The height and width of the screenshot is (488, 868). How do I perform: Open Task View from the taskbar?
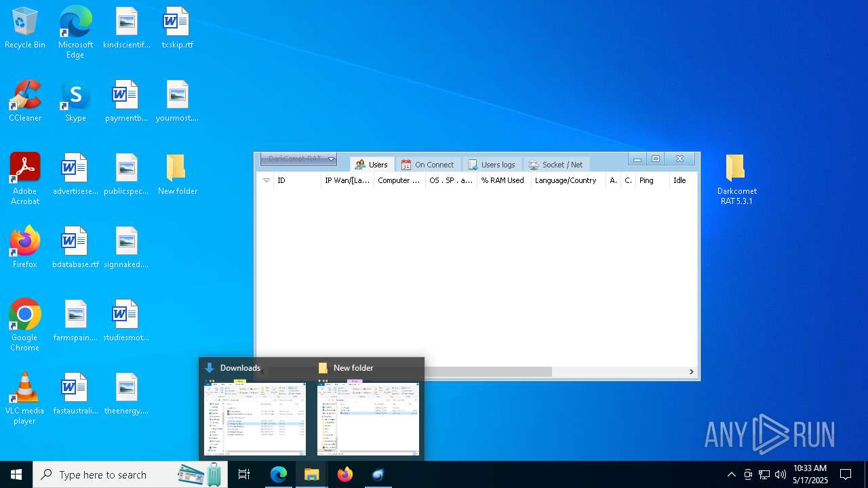coord(244,474)
